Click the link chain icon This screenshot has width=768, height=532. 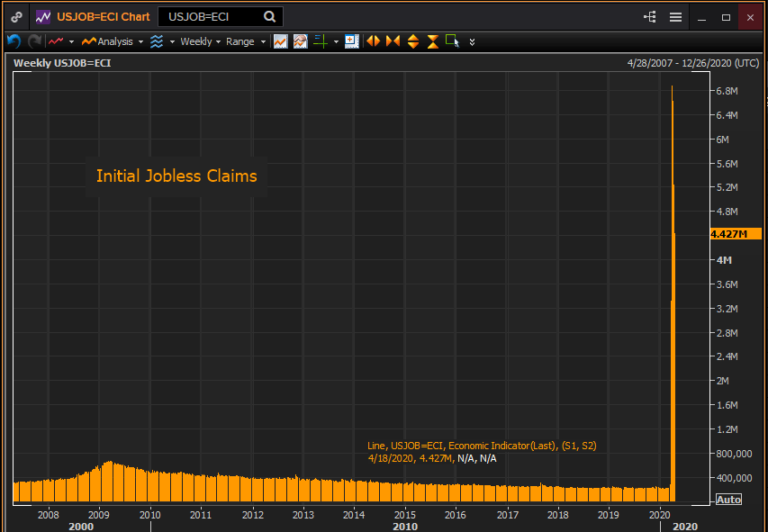coord(16,17)
